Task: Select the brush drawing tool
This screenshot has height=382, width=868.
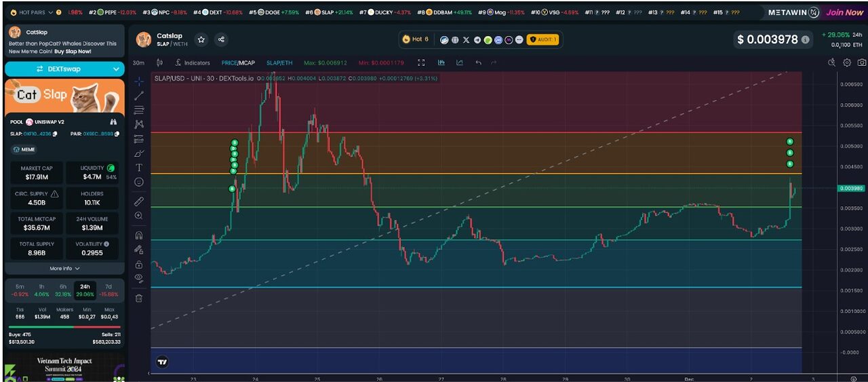Action: tap(139, 153)
